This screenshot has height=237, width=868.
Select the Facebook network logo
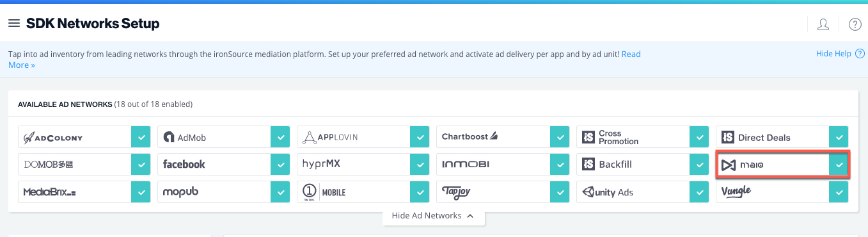(184, 165)
